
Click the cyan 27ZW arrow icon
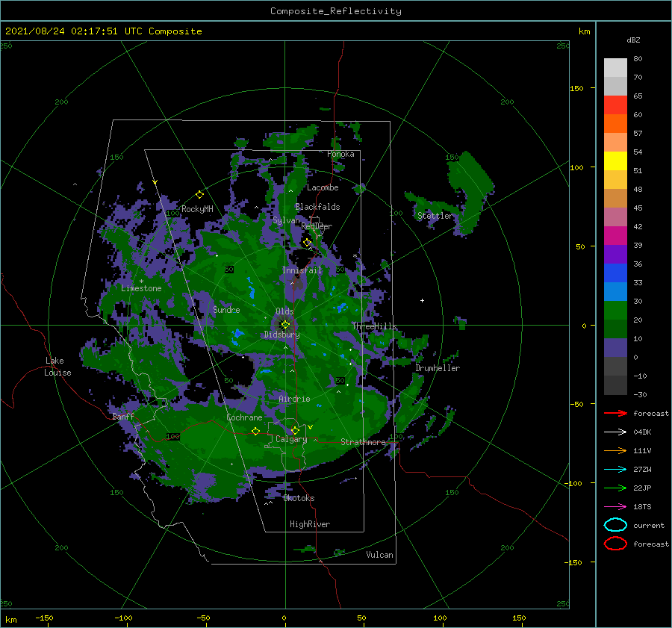(x=615, y=470)
